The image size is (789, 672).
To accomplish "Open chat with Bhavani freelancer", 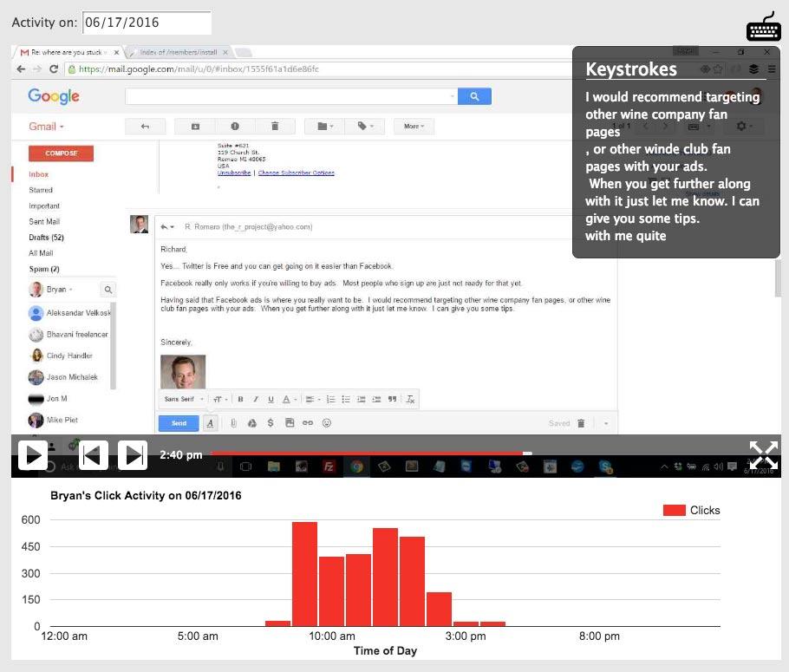I will click(x=68, y=334).
